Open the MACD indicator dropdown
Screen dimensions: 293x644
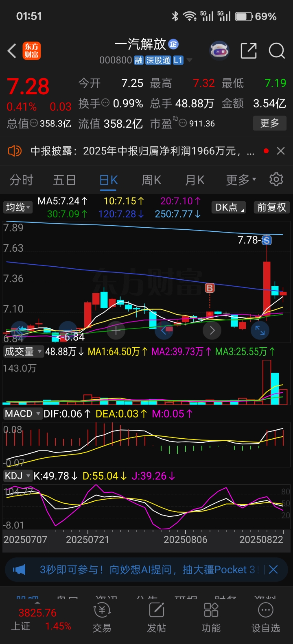pos(23,414)
